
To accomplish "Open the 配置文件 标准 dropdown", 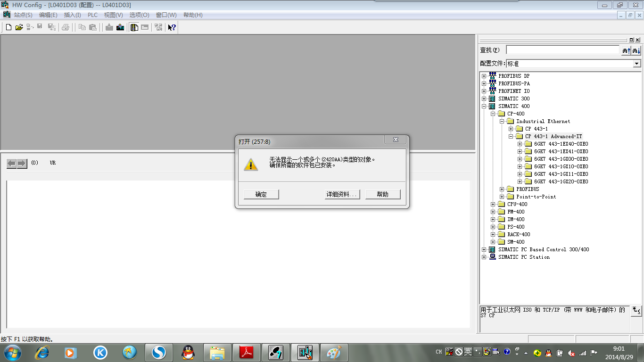I will pyautogui.click(x=636, y=64).
